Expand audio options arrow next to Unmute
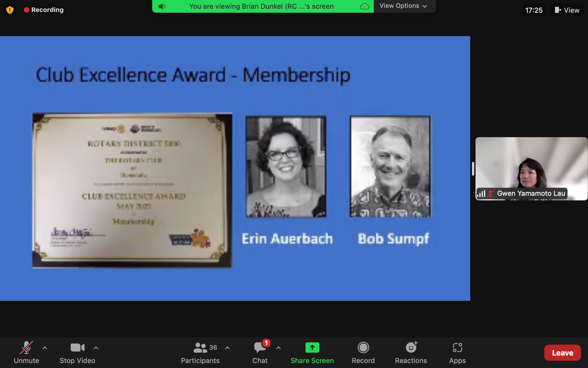Image resolution: width=588 pixels, height=368 pixels. pyautogui.click(x=45, y=348)
